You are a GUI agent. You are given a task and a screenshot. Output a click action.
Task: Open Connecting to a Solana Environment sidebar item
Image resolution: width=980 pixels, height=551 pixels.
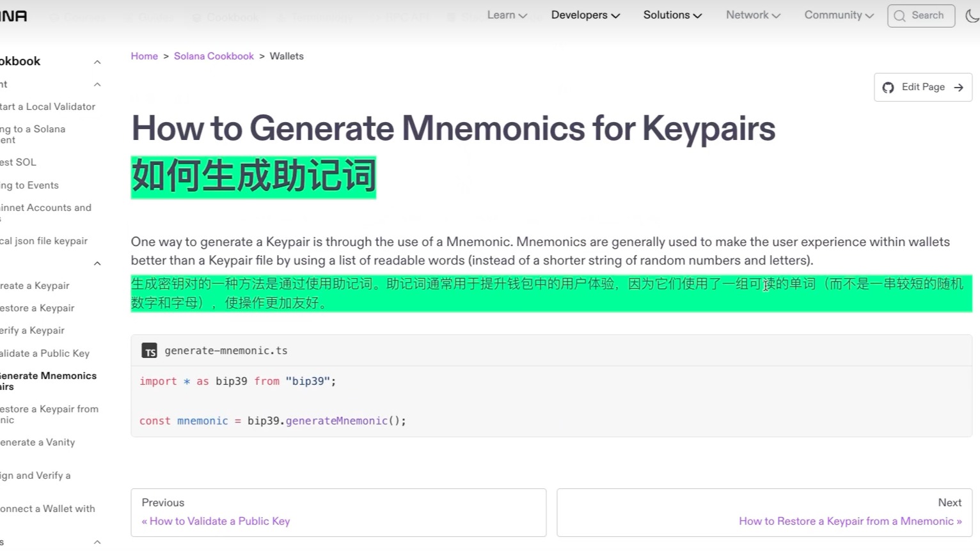pyautogui.click(x=33, y=134)
